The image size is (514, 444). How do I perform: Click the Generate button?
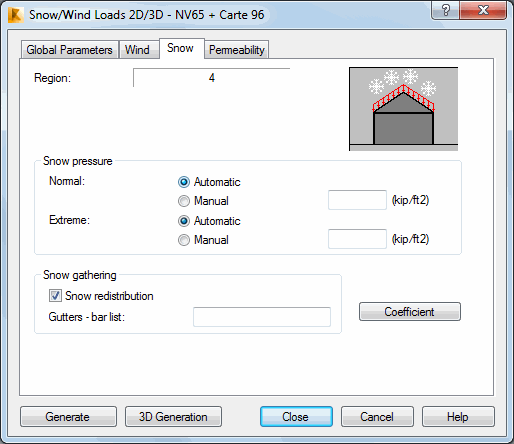tap(68, 417)
